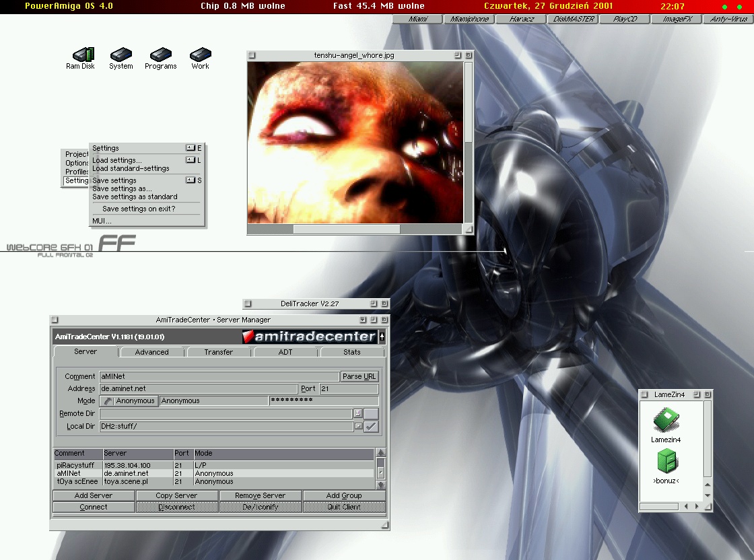Open the Ram Disk desktop icon

point(82,55)
